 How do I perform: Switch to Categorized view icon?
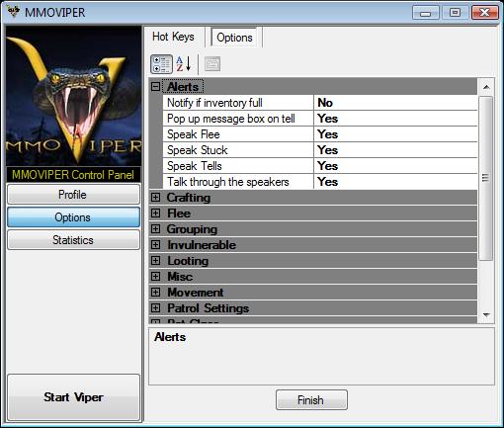(161, 64)
